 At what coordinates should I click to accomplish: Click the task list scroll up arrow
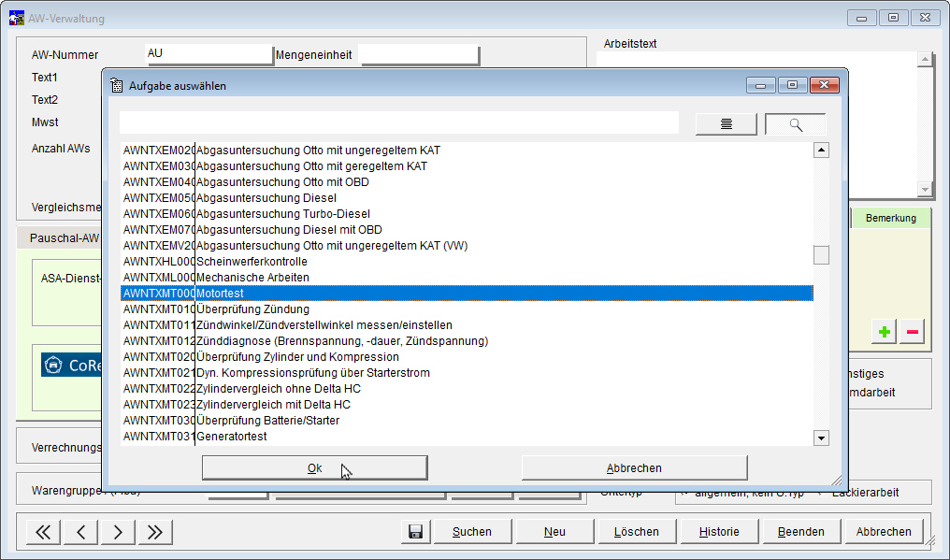(x=821, y=150)
